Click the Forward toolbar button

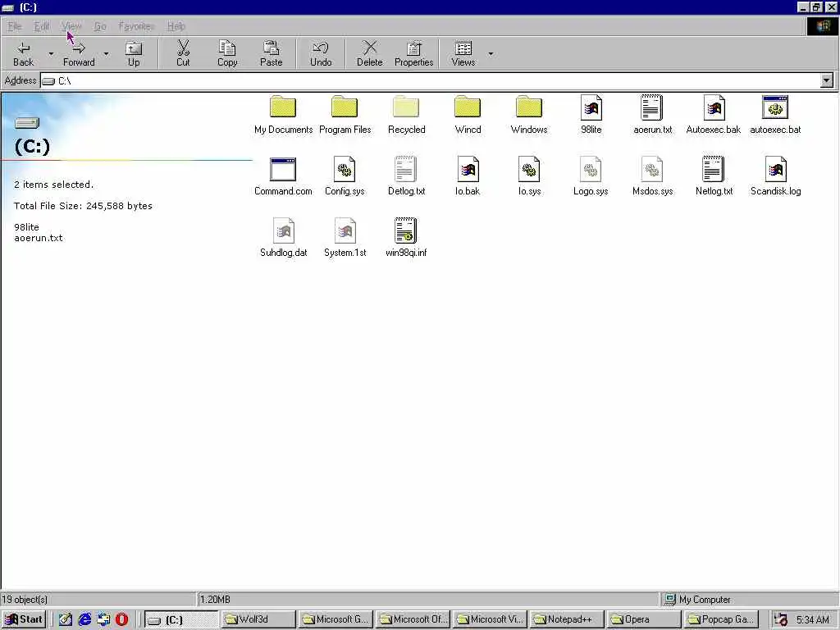coord(79,53)
